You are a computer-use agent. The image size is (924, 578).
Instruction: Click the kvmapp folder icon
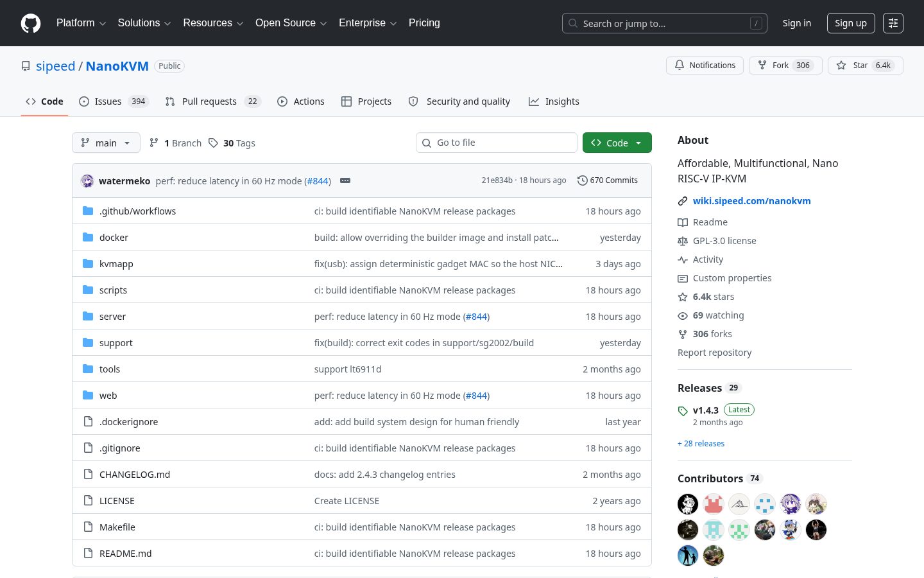pos(88,263)
